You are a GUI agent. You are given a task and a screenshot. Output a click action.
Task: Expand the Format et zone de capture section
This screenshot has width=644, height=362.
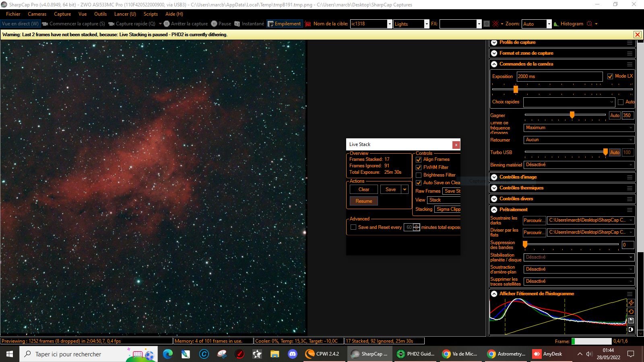pyautogui.click(x=494, y=53)
